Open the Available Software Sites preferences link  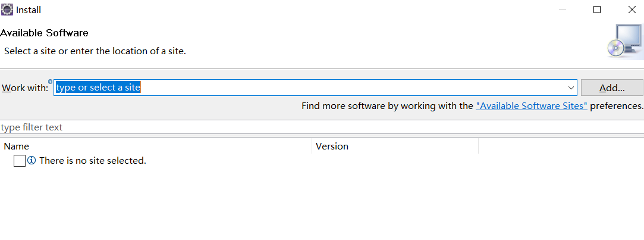point(532,106)
